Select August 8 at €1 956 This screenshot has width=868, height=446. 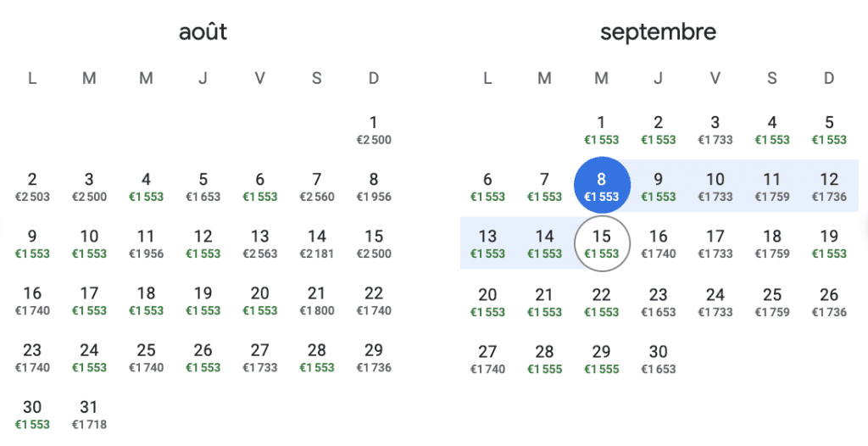(374, 187)
